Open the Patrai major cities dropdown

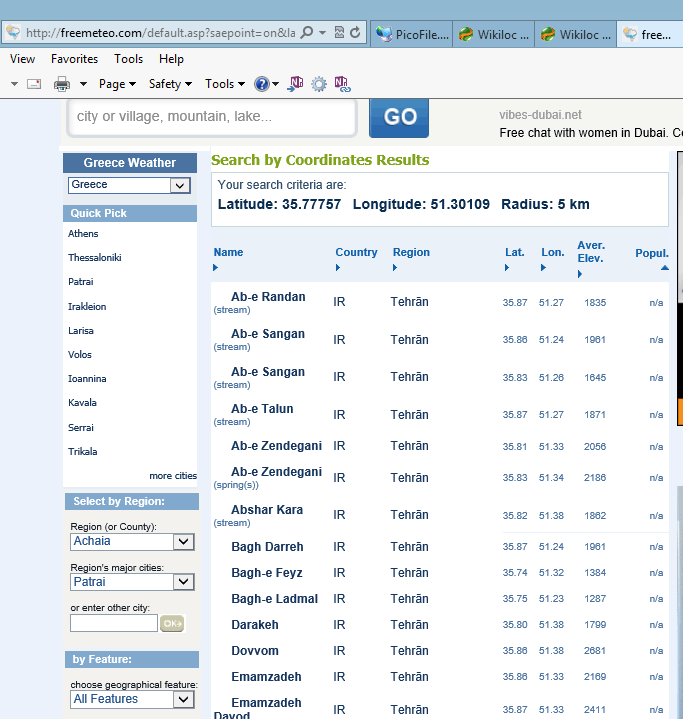pyautogui.click(x=183, y=582)
